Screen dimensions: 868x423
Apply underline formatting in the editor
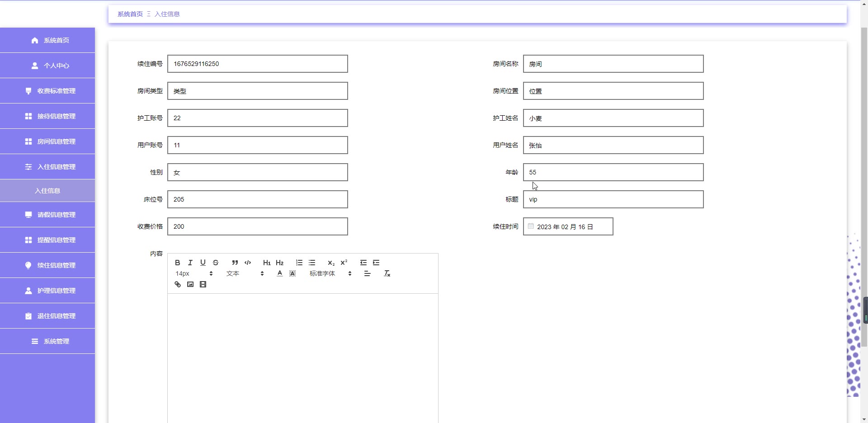click(203, 263)
